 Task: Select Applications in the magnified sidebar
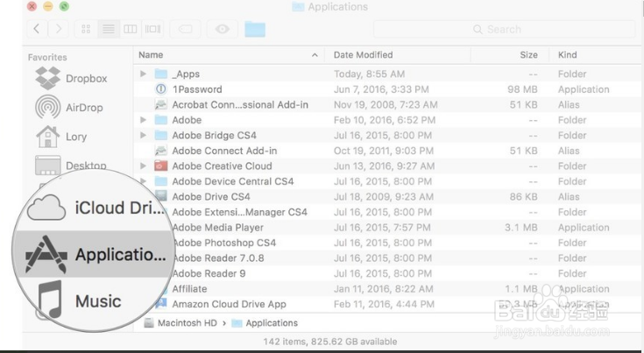96,255
